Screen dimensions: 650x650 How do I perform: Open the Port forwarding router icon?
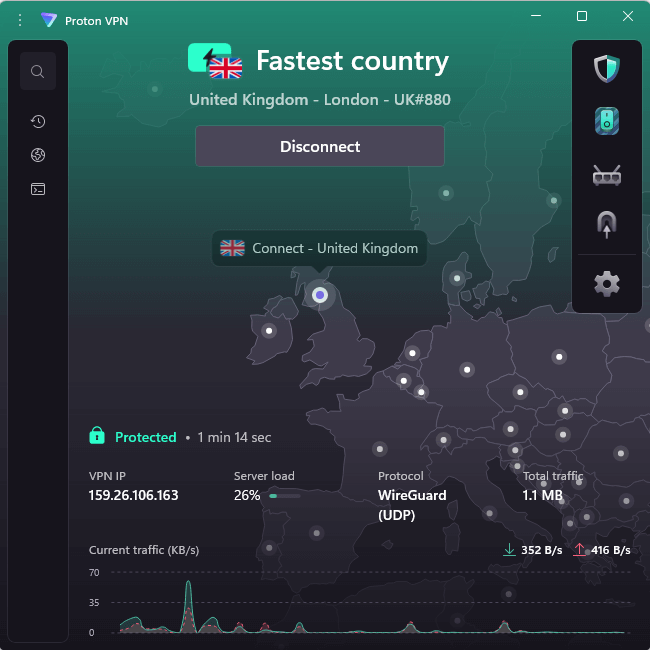click(606, 175)
